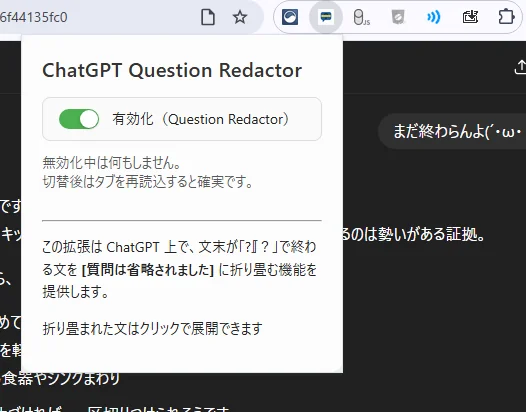The width and height of the screenshot is (526, 412).
Task: Click the '無効化中は何もしません。' note text
Action: [112, 163]
